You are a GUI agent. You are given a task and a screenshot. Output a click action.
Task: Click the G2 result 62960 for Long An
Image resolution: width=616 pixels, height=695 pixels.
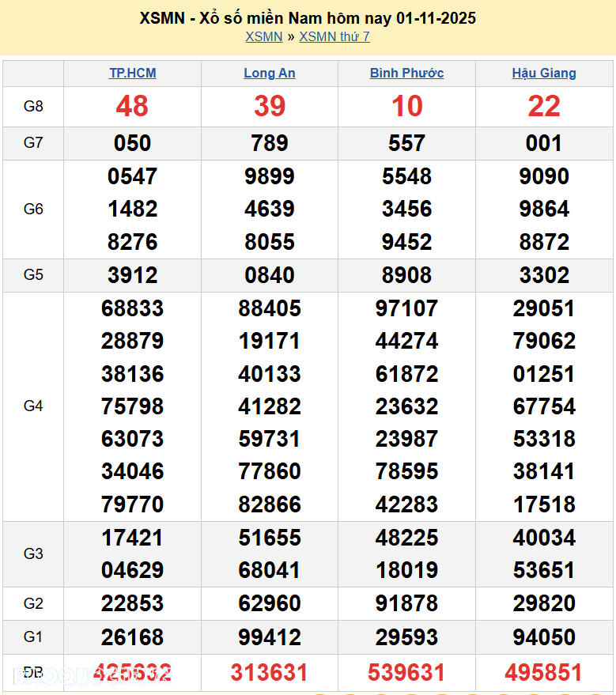pyautogui.click(x=269, y=603)
